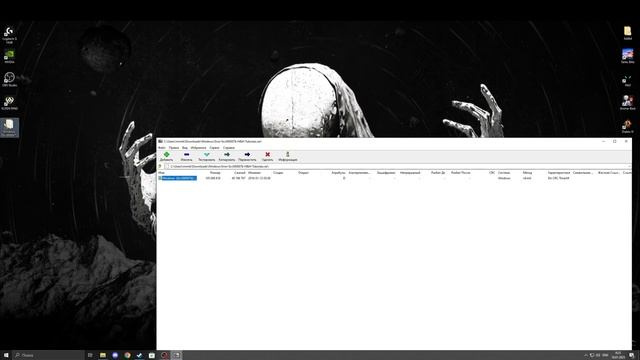Open the folder icon at desktop top-right
The image size is (640, 360).
pyautogui.click(x=627, y=33)
